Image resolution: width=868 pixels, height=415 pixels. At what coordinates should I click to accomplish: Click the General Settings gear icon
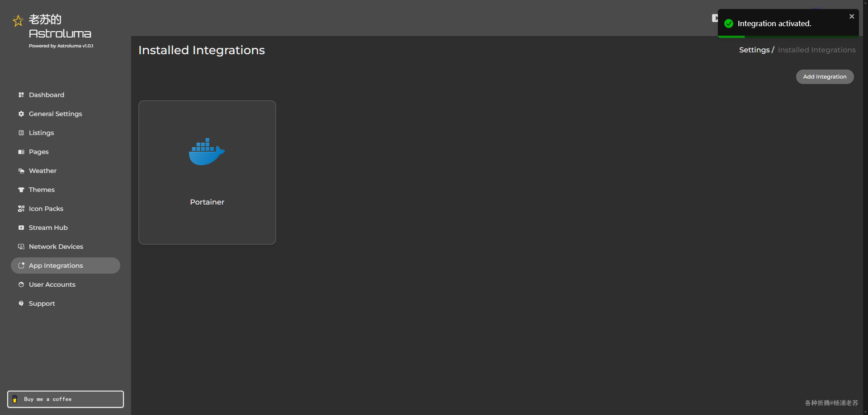tap(21, 114)
